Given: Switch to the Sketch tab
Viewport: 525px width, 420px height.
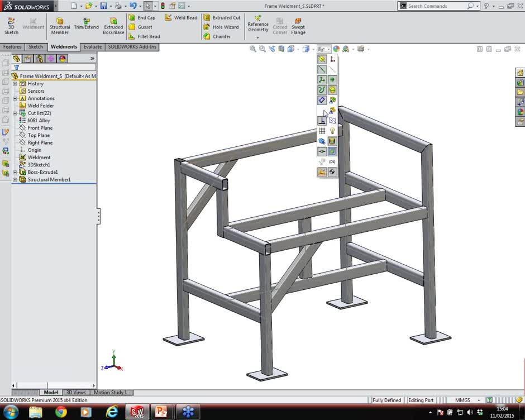Looking at the screenshot, I should tap(35, 47).
